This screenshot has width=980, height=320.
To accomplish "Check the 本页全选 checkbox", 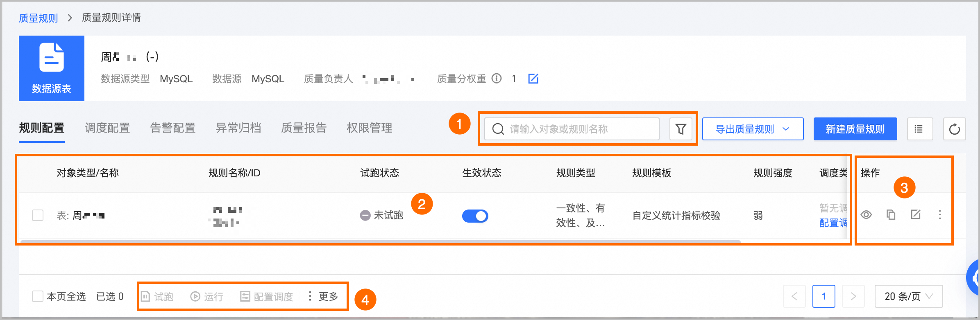I will pos(38,296).
